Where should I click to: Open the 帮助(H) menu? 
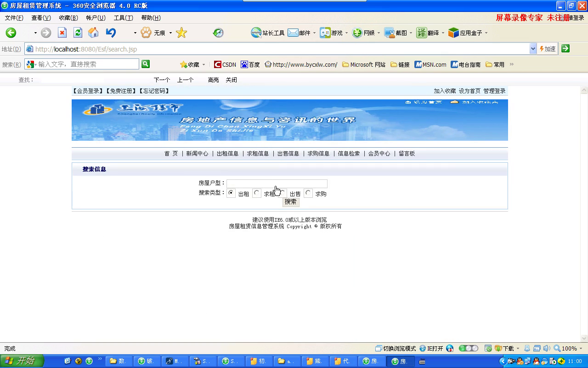coord(151,18)
